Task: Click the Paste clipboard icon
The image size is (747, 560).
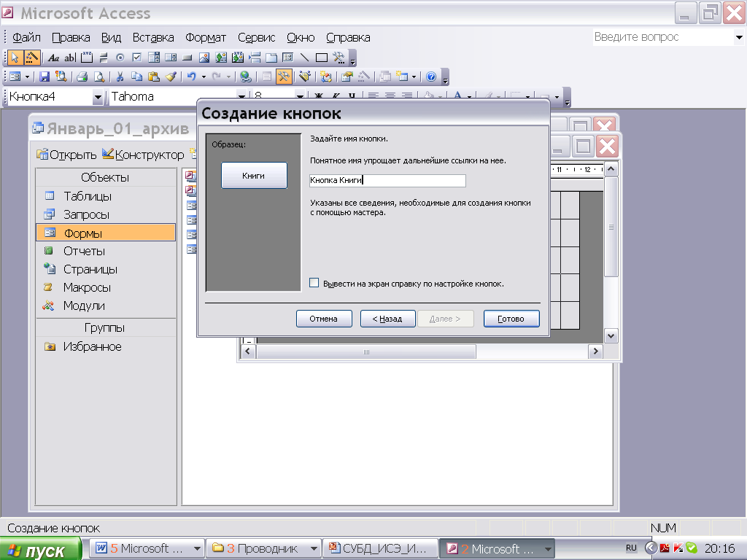Action: [153, 77]
